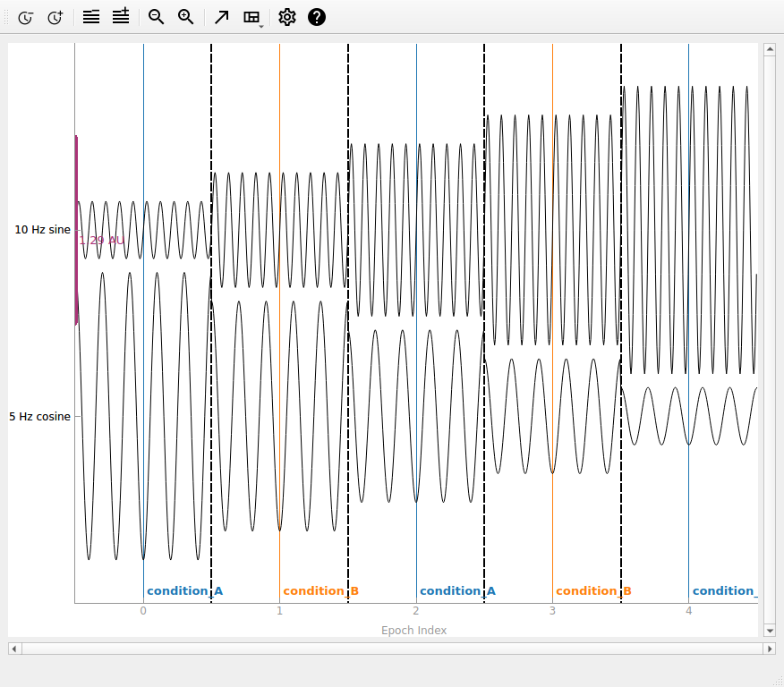Open settings with the gear icon
The width and height of the screenshot is (784, 687).
[x=287, y=17]
